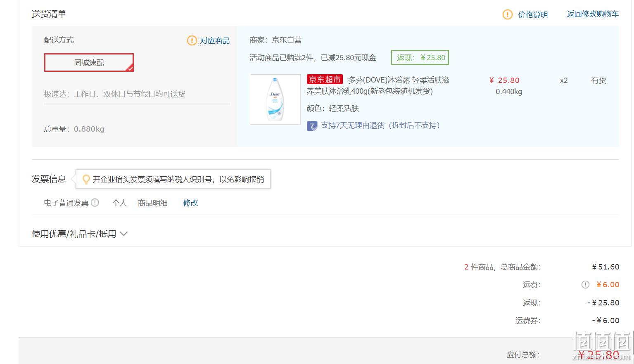Click the 商品明细 invoice content text
The image size is (634, 364).
coord(153,203)
